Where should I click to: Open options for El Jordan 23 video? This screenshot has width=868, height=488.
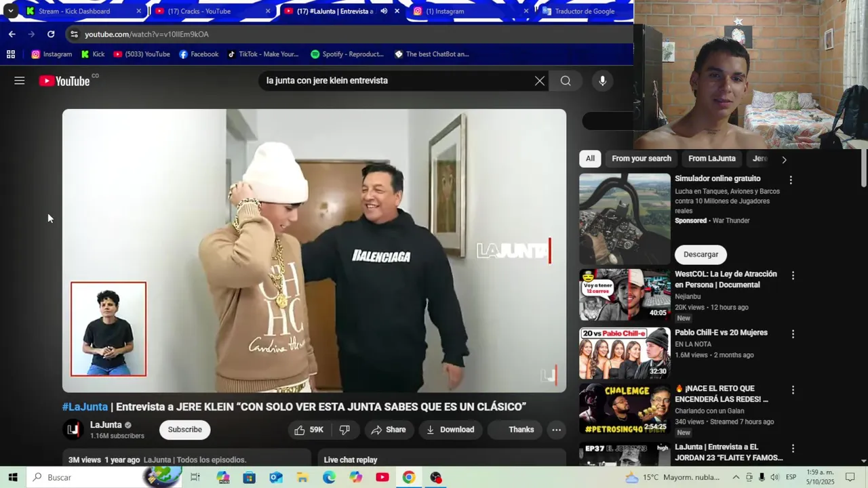(793, 448)
